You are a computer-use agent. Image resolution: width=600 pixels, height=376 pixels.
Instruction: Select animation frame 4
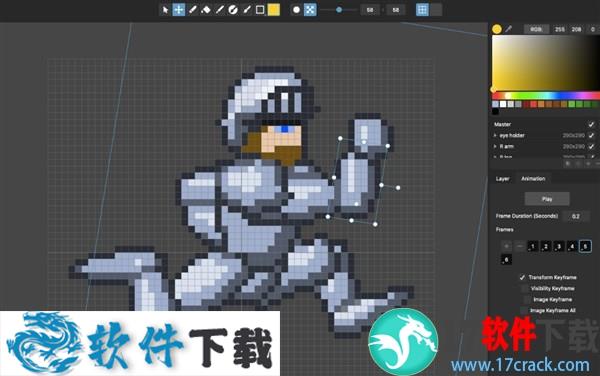[x=572, y=246]
